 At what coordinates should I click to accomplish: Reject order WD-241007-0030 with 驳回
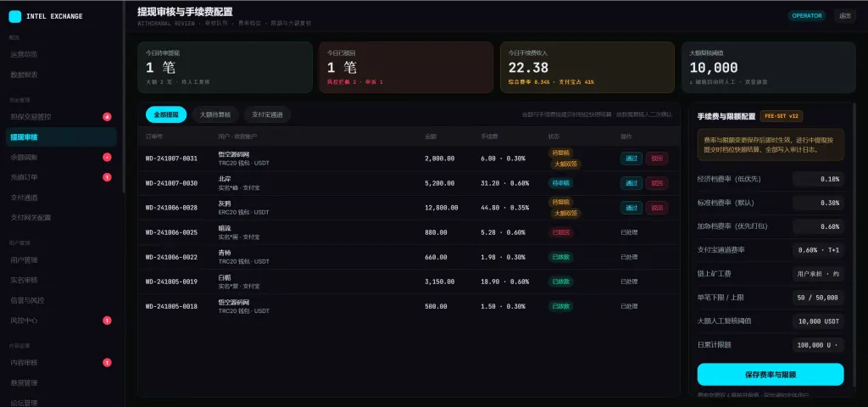[x=657, y=183]
